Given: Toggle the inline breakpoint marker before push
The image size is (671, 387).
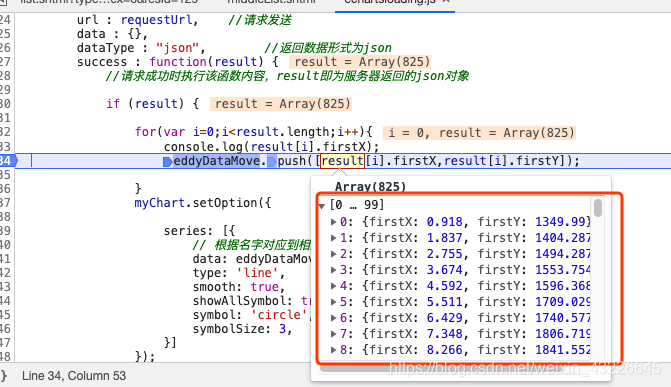Looking at the screenshot, I should (271, 161).
